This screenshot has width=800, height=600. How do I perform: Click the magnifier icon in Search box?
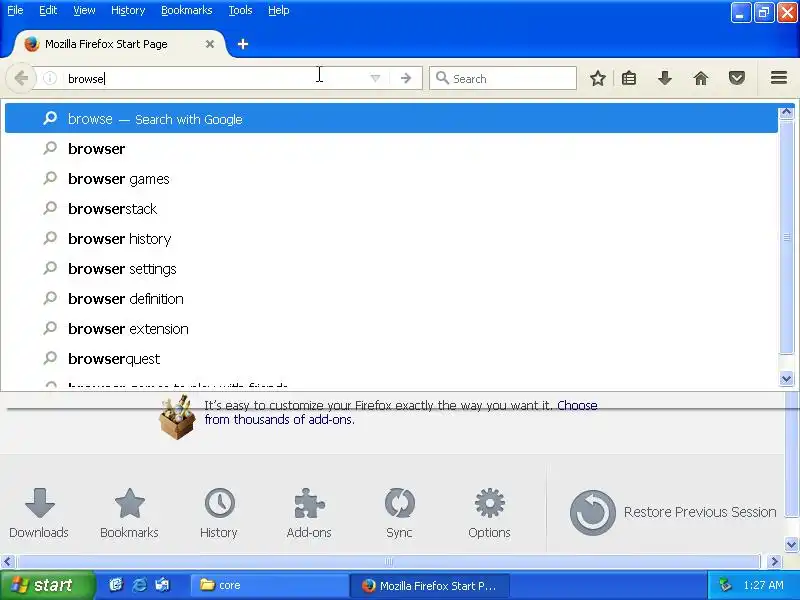[442, 78]
